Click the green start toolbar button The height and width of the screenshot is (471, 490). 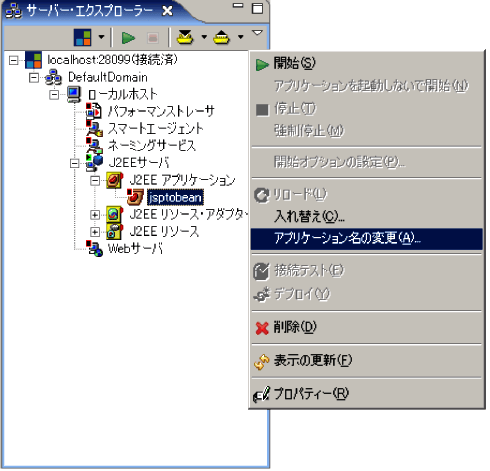click(128, 38)
